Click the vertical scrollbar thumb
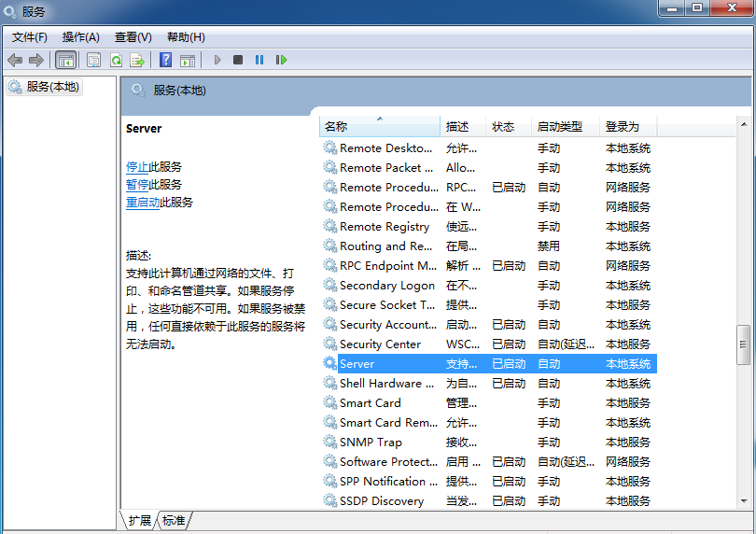 tap(743, 344)
